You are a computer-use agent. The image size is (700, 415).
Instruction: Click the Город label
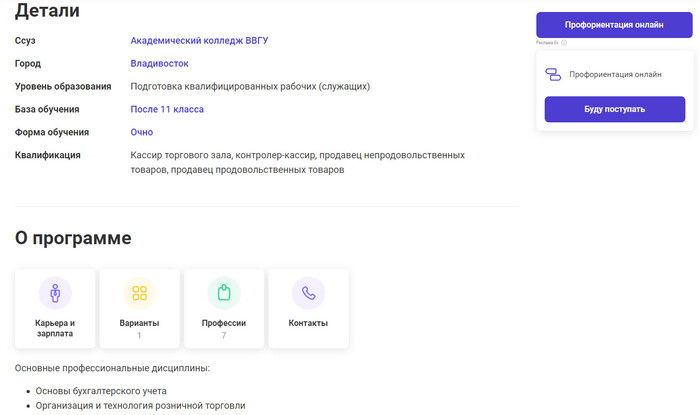tap(28, 64)
